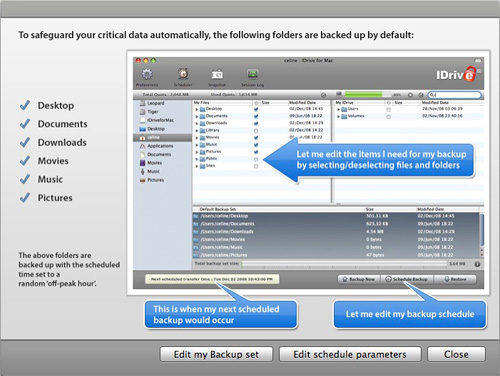500x376 pixels.
Task: Click the Restore button
Action: click(455, 279)
